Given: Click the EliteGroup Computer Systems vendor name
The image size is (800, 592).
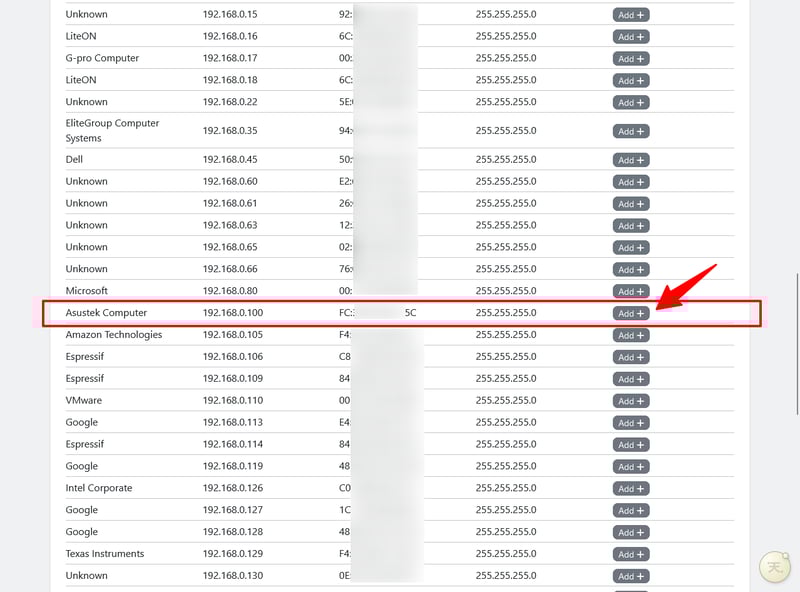Looking at the screenshot, I should click(112, 130).
